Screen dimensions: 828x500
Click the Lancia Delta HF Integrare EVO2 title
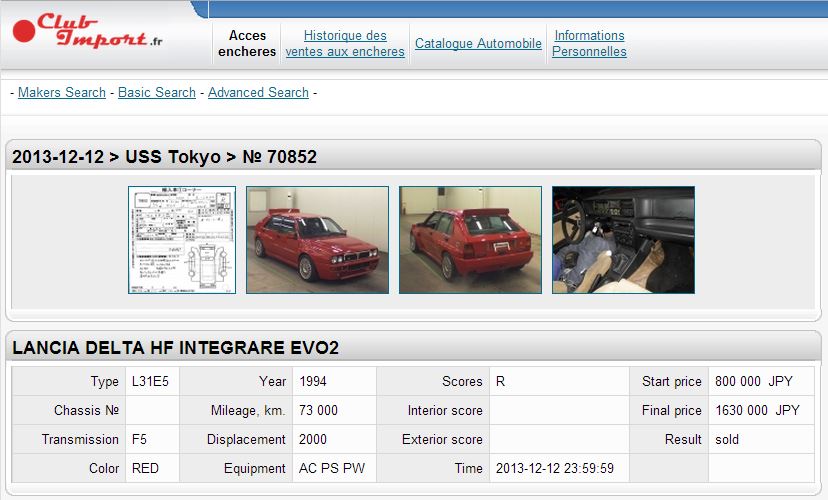[175, 348]
